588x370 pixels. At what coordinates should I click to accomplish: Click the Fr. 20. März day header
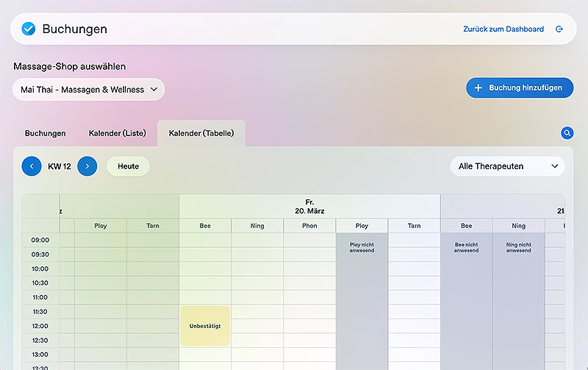click(309, 206)
